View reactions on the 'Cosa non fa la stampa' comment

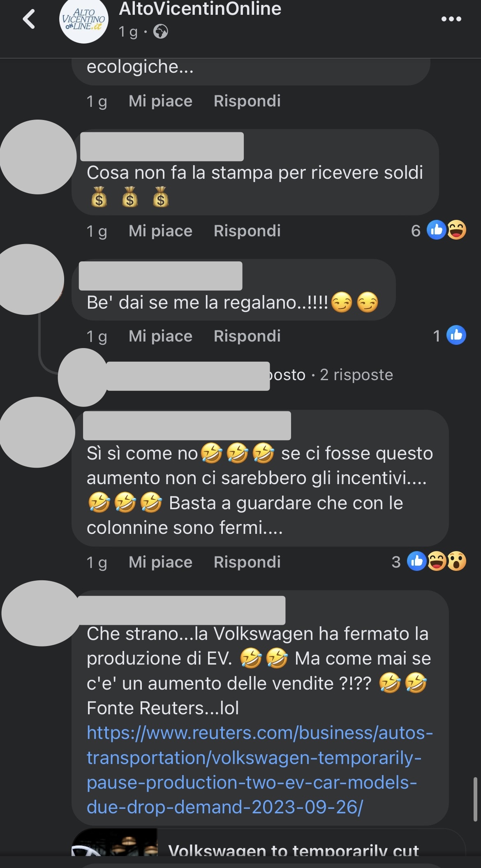click(x=438, y=230)
